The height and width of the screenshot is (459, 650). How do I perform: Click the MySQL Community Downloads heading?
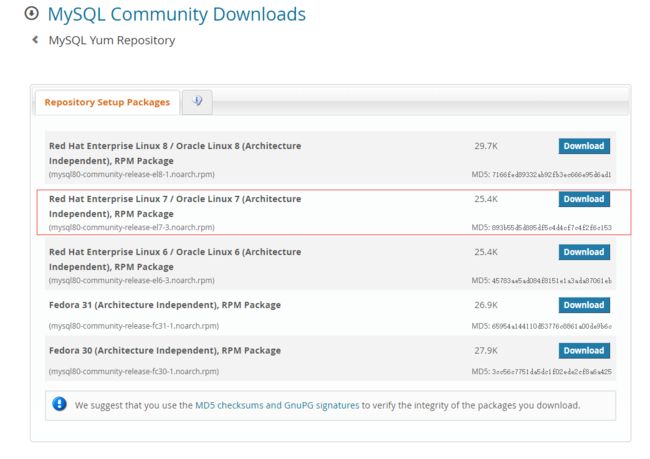177,15
